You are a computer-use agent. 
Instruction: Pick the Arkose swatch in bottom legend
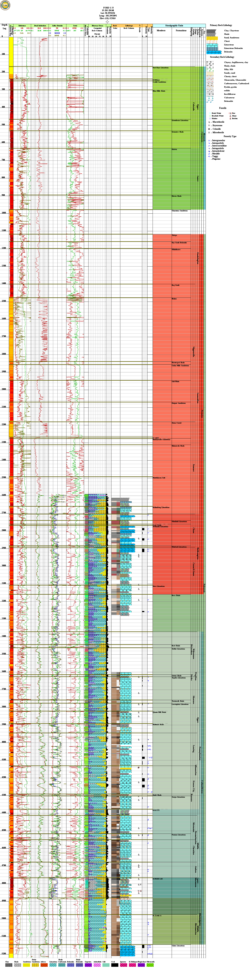[44, 965]
